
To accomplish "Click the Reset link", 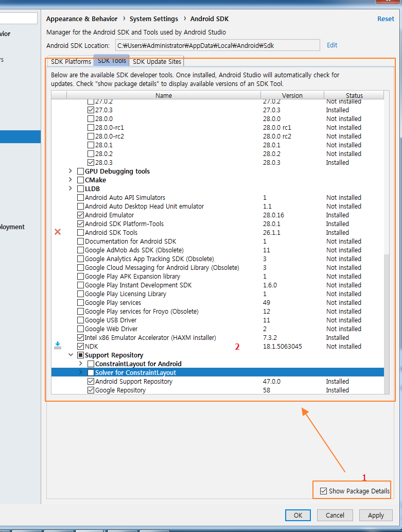I will pyautogui.click(x=386, y=19).
